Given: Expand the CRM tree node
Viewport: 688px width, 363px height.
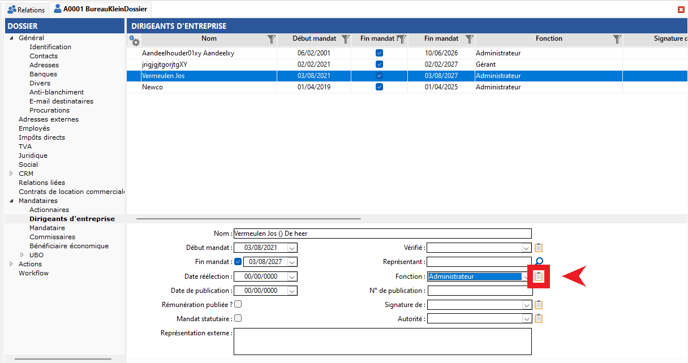Looking at the screenshot, I should point(11,174).
